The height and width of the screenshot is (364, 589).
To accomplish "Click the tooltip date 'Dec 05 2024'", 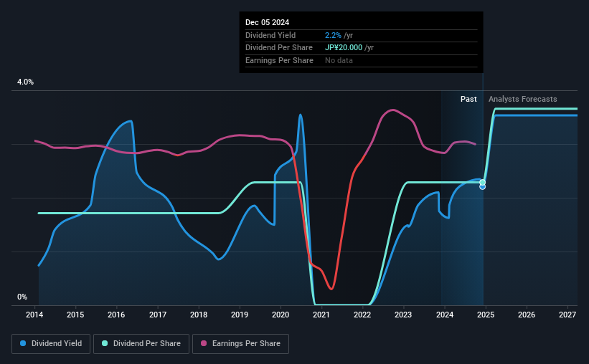I will [x=267, y=22].
